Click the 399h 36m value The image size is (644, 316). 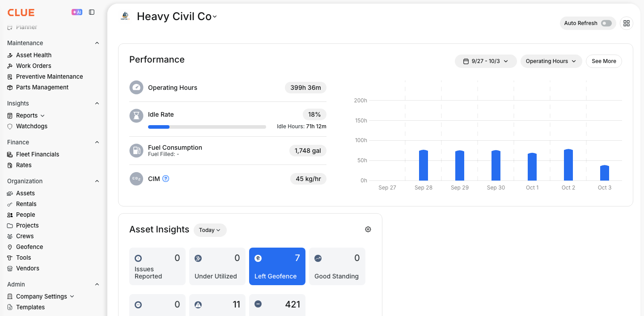pos(305,88)
